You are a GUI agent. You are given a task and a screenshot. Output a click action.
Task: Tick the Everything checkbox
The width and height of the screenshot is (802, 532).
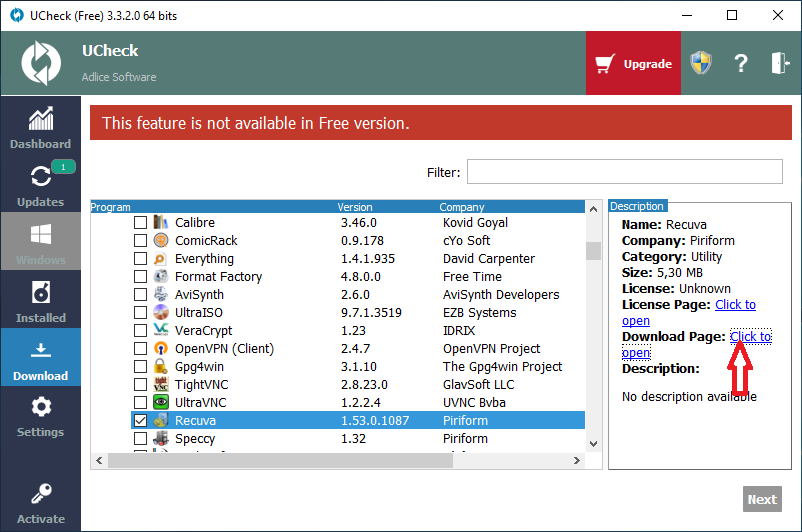pos(140,258)
